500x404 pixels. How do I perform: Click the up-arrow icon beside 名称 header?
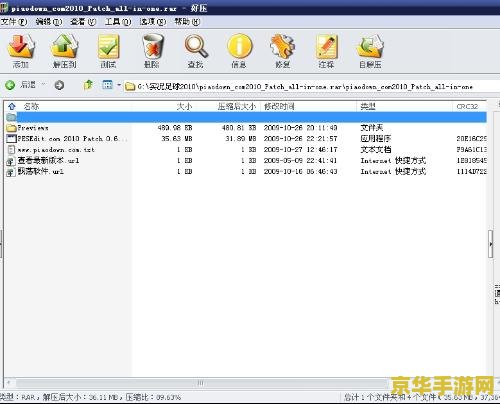click(x=12, y=106)
